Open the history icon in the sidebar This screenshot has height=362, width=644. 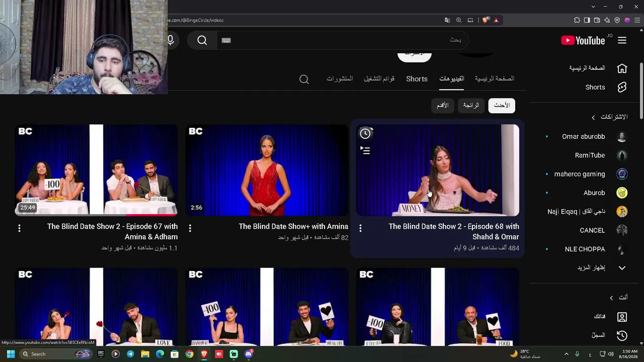coord(622,335)
